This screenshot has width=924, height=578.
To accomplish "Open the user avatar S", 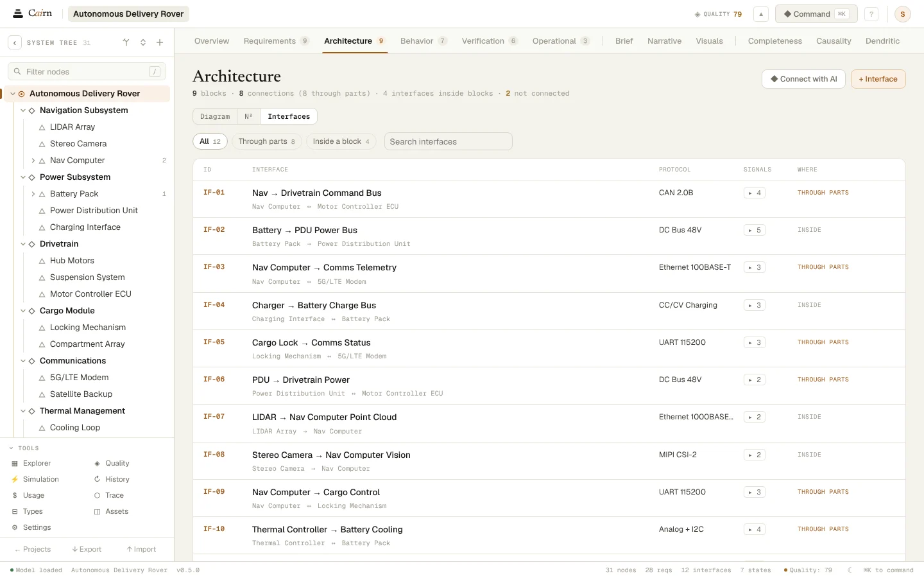I will click(x=903, y=14).
